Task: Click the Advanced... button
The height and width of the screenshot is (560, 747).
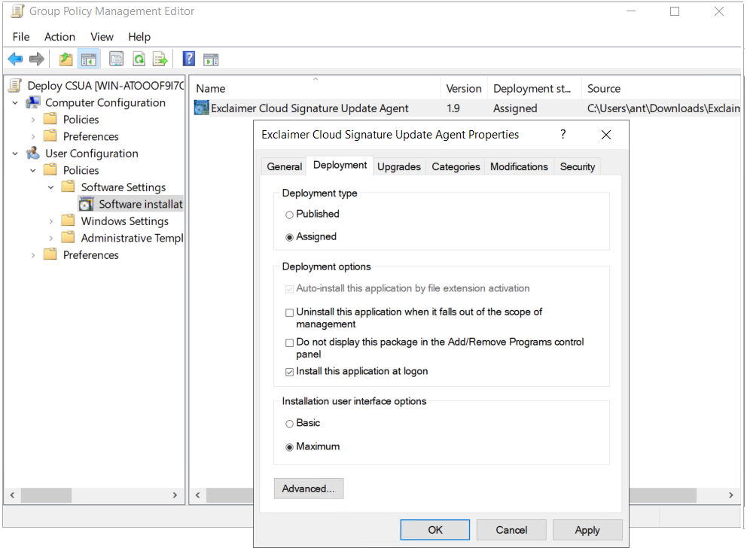Action: click(309, 488)
